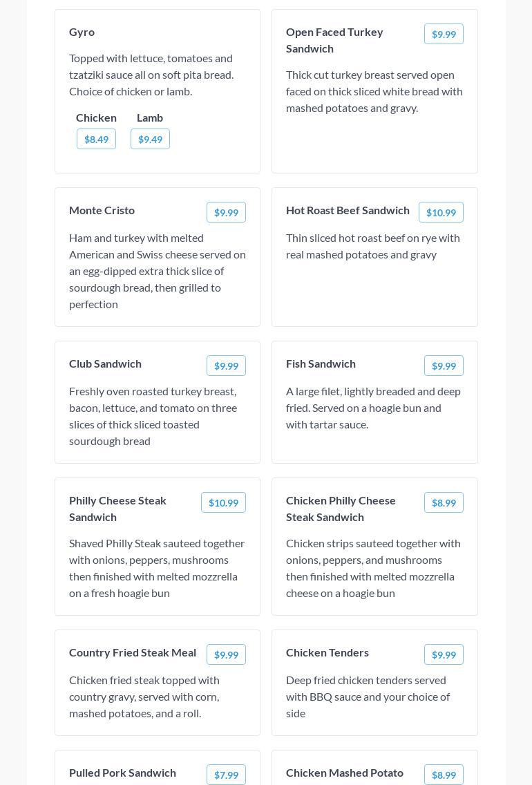Click the Fish Sandwich $9.99 price
The image size is (532, 785).
pyautogui.click(x=444, y=366)
